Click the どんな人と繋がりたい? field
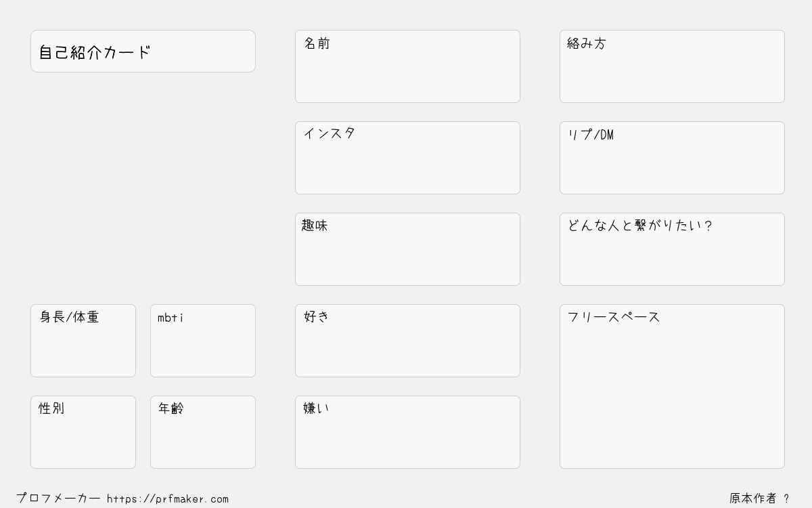812x508 pixels. pos(672,249)
